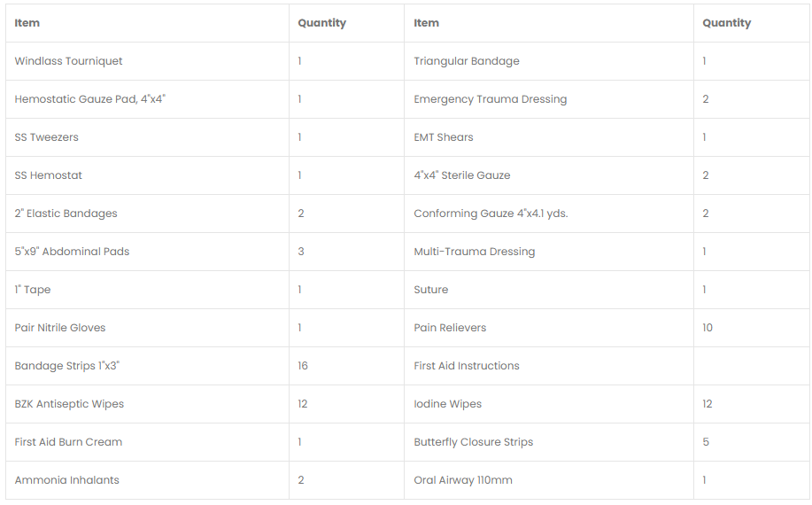Viewport: 812px width, 505px height.
Task: Click the Triangular Bandage cell
Action: point(549,61)
